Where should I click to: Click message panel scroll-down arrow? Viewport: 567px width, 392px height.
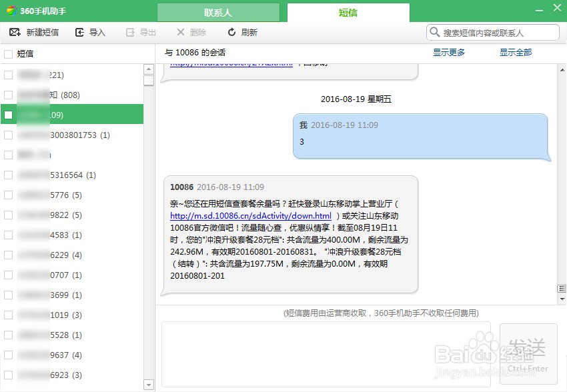tap(562, 299)
